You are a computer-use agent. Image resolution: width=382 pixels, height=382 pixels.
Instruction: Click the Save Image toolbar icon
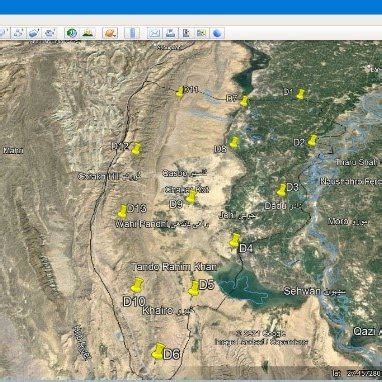(x=186, y=33)
